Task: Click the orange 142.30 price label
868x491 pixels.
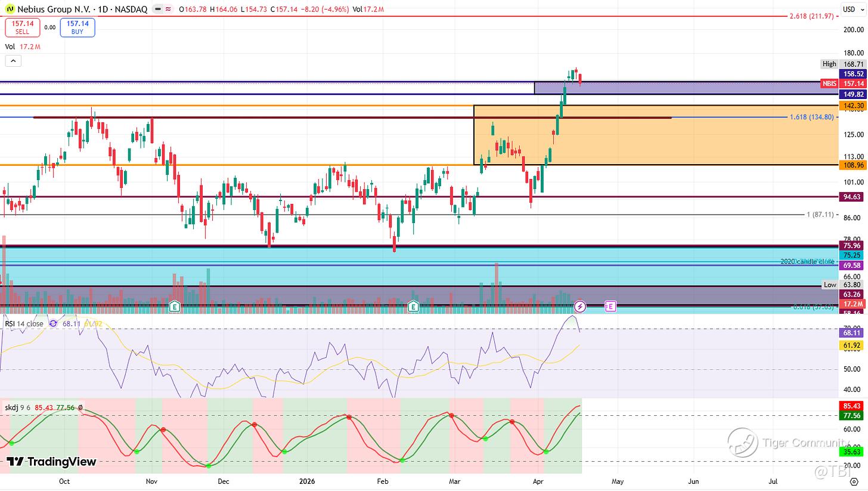Action: click(852, 106)
